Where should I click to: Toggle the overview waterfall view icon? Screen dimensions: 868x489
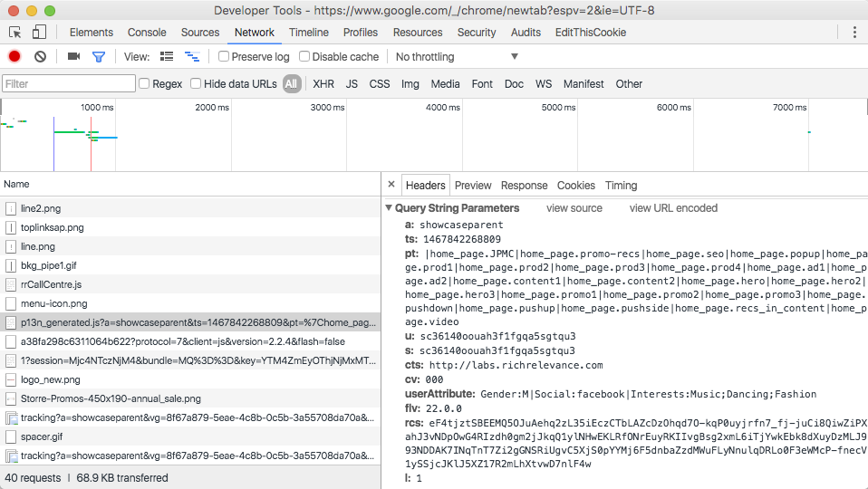click(192, 56)
